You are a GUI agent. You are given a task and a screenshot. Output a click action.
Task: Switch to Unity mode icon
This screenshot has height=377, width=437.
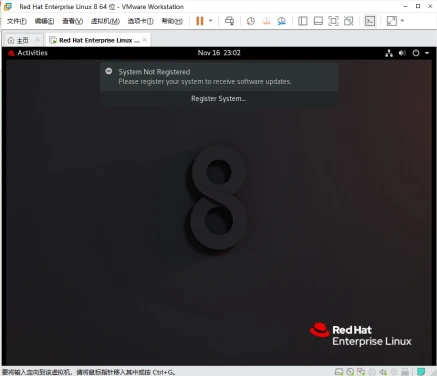(349, 21)
